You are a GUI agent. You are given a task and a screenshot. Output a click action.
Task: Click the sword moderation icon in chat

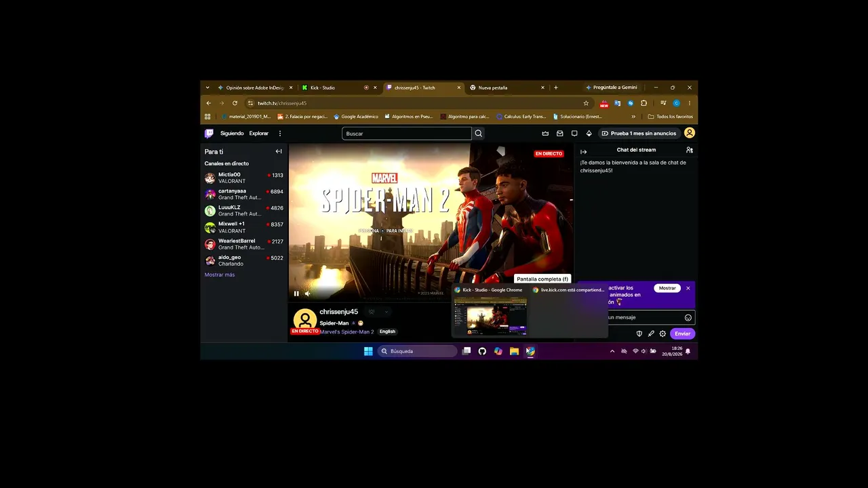point(651,333)
